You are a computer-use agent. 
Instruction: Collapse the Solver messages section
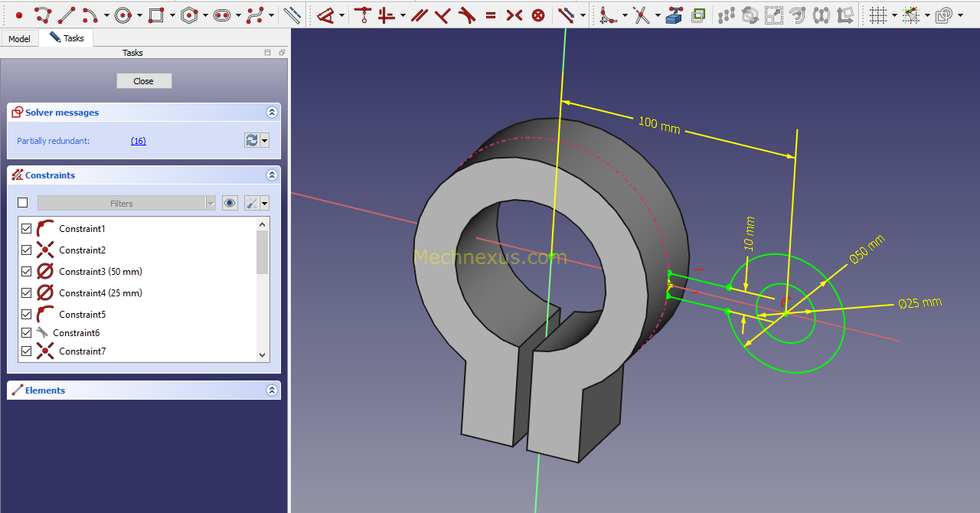(272, 112)
